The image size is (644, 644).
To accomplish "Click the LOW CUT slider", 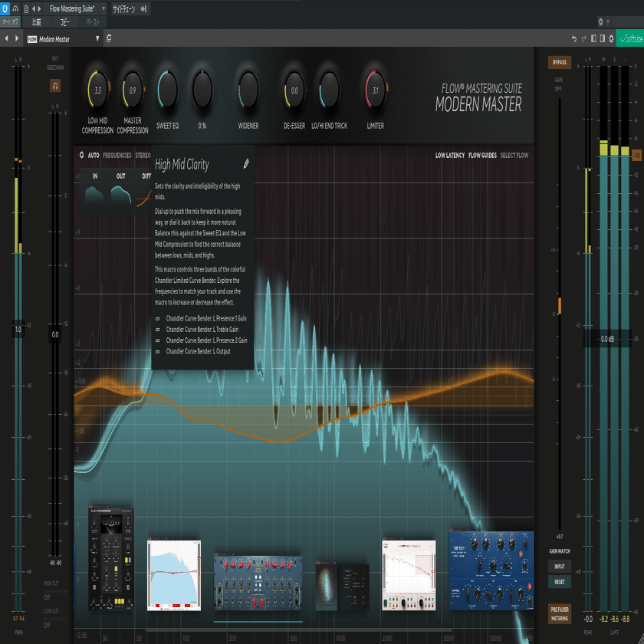I will click(x=55, y=619).
